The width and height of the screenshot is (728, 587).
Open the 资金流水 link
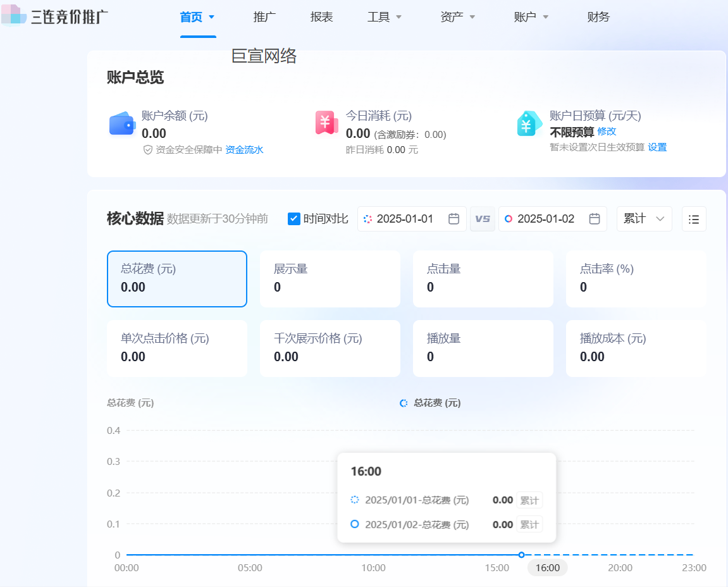pyautogui.click(x=244, y=150)
